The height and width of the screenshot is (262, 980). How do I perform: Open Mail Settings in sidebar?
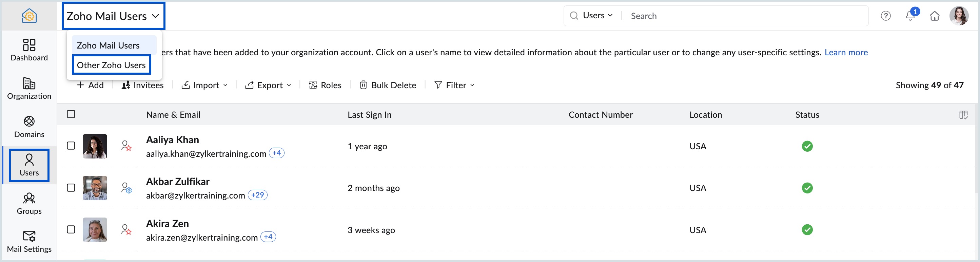(x=29, y=241)
